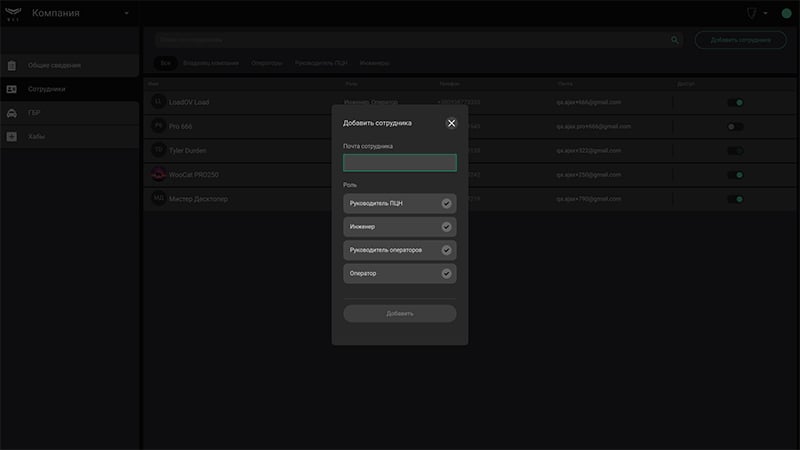Toggle access switch for Pro 666
This screenshot has width=800, height=450.
[x=735, y=127]
